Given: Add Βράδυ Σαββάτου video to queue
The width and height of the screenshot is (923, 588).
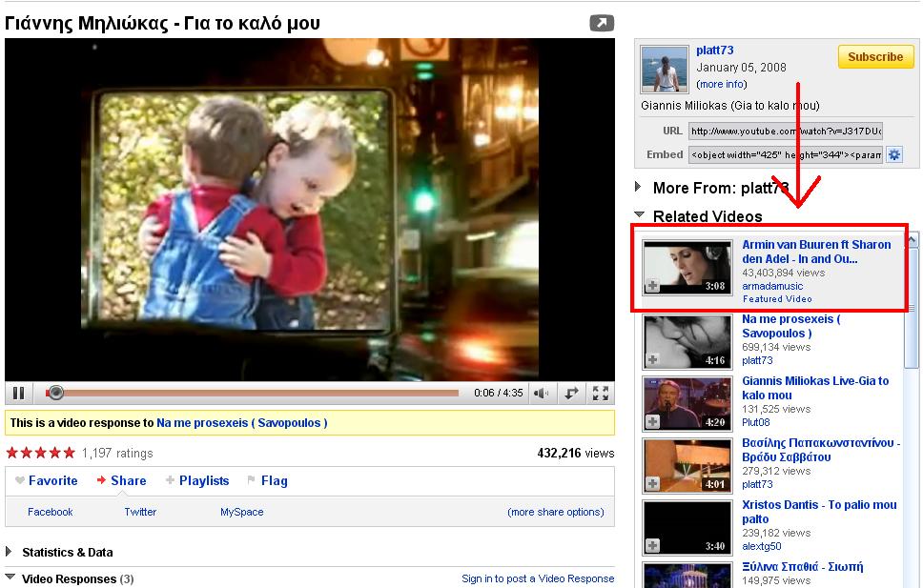Looking at the screenshot, I should pos(652,483).
